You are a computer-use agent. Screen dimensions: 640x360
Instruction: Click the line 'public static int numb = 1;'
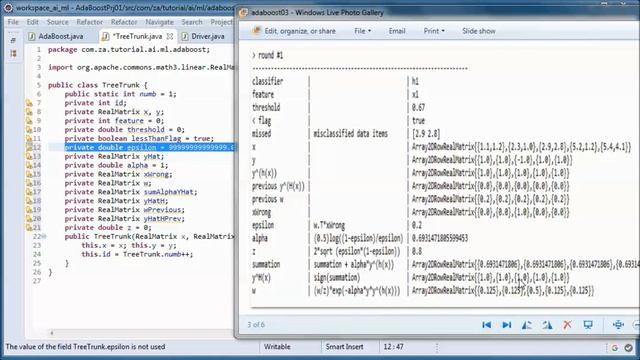click(x=120, y=94)
